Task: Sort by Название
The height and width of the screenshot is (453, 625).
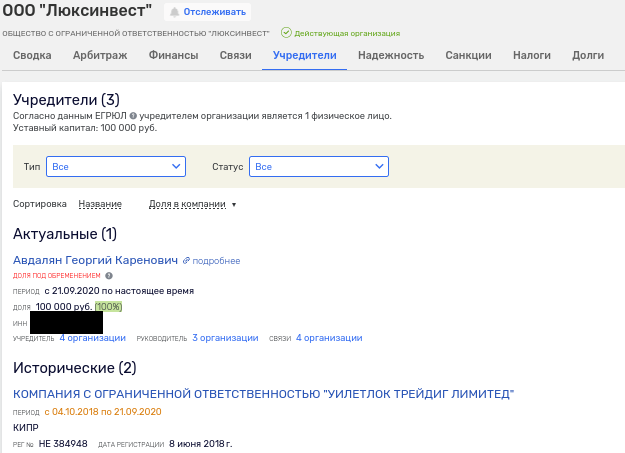Action: (x=100, y=204)
